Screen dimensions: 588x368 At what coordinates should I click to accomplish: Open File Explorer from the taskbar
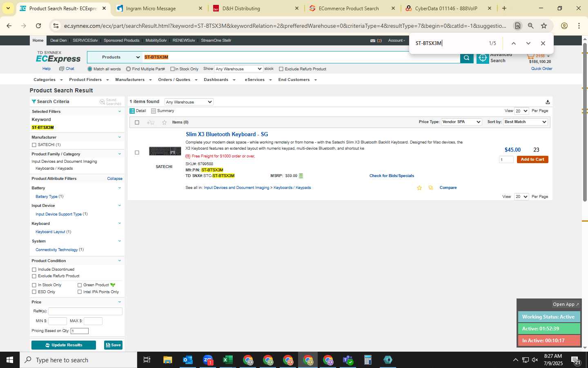(167, 360)
